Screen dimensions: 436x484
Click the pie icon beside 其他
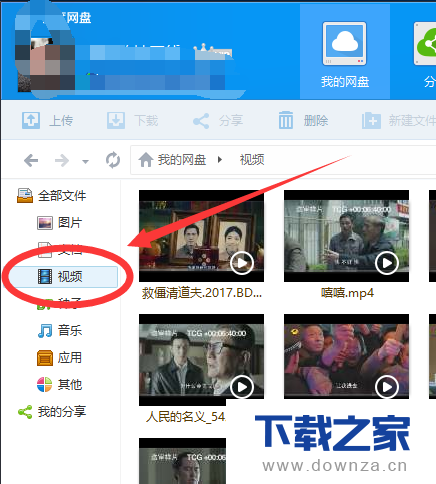coord(44,385)
